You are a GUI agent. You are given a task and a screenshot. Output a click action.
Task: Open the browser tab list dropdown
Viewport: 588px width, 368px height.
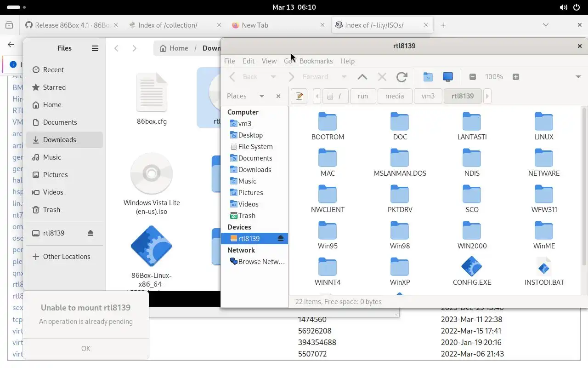[x=546, y=25]
